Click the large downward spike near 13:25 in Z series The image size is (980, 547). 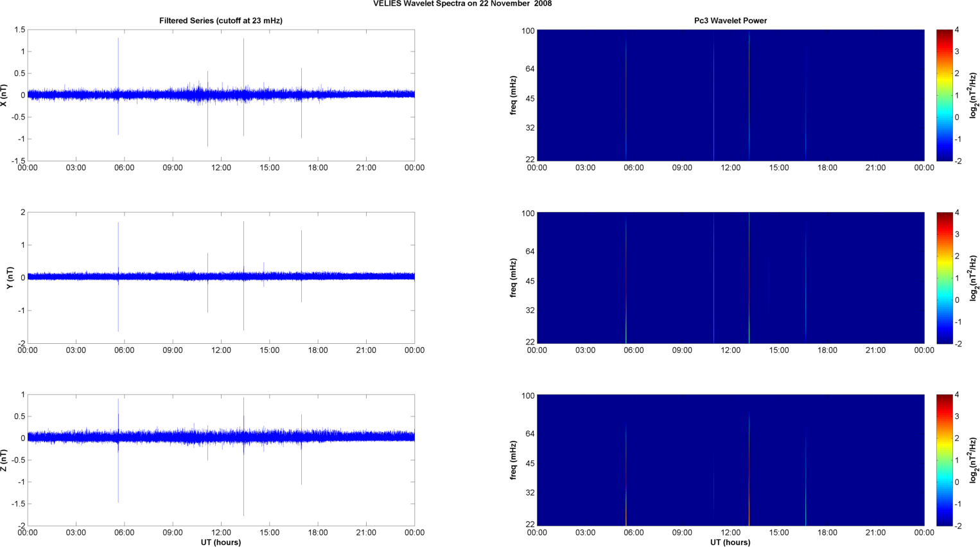[x=243, y=456]
